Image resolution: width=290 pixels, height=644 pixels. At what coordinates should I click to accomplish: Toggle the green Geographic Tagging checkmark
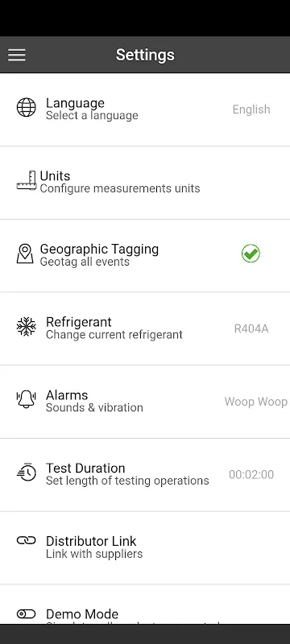[x=251, y=254]
